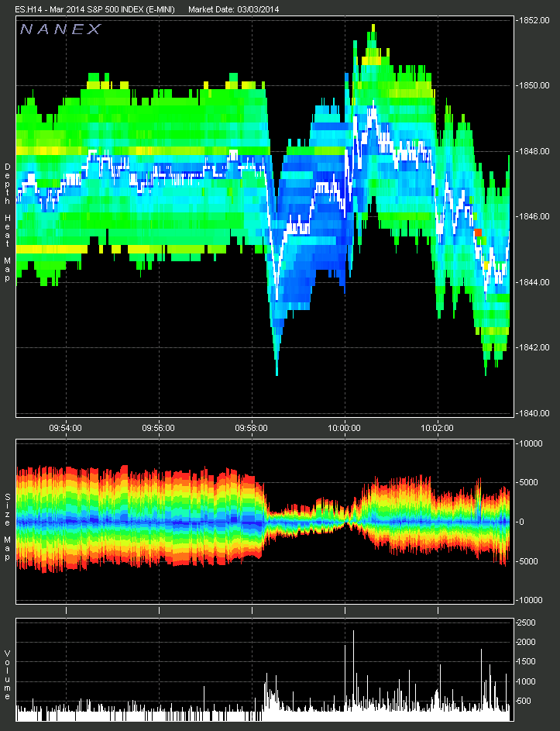Click the -5000 size axis label
The width and height of the screenshot is (560, 731).
click(528, 561)
